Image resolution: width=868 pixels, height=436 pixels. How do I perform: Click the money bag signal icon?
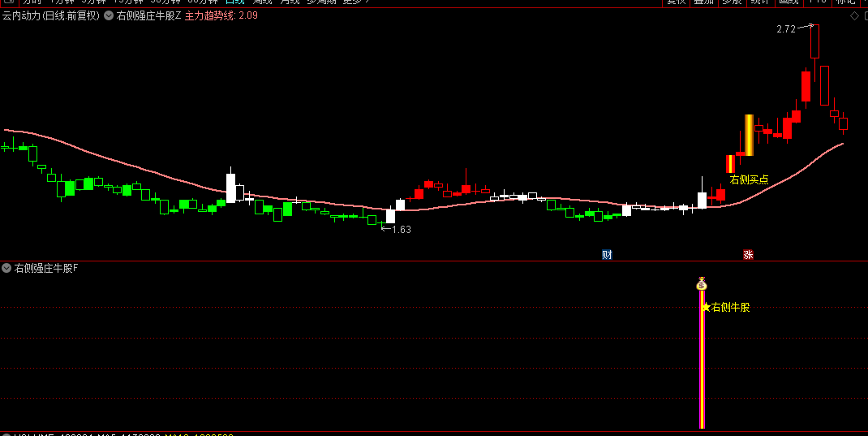pos(702,283)
